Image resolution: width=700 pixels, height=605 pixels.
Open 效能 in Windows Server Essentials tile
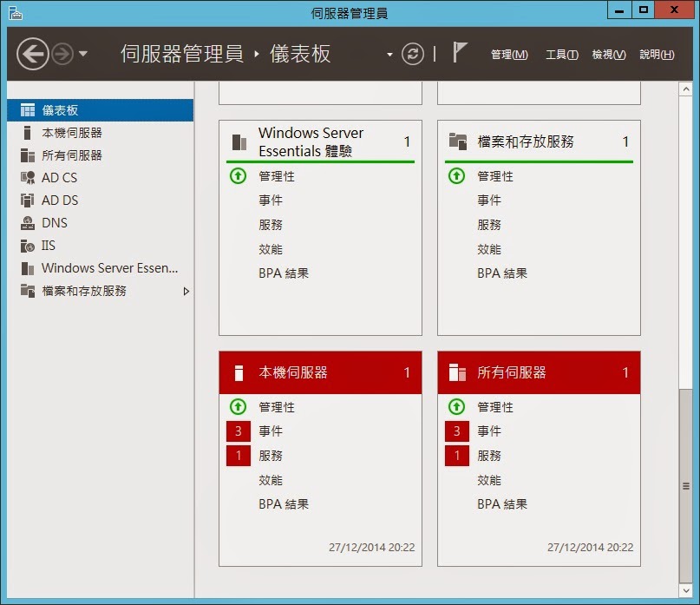click(271, 249)
